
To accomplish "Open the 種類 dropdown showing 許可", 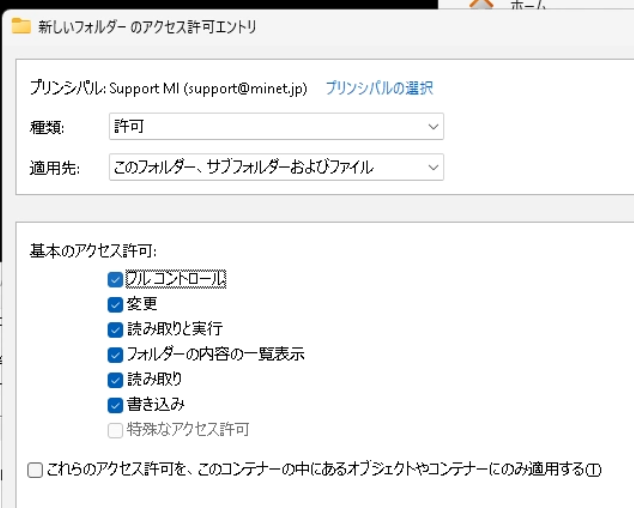I will click(x=276, y=127).
